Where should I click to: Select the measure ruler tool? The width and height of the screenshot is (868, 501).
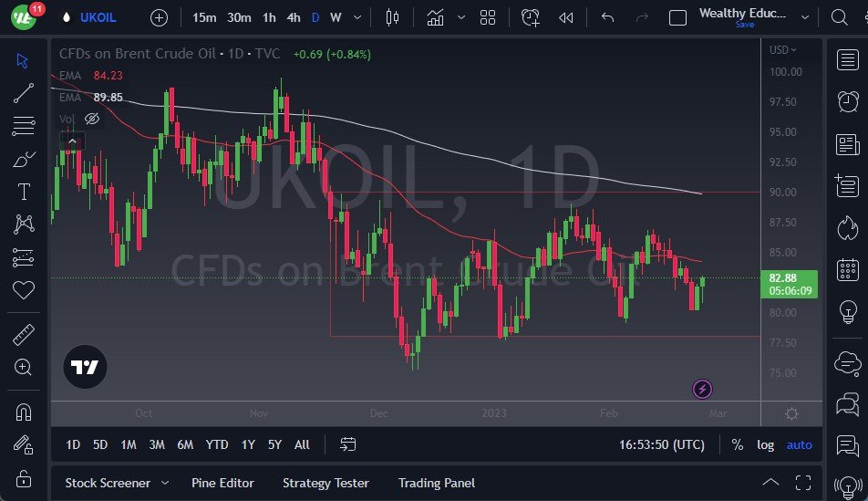tap(24, 336)
